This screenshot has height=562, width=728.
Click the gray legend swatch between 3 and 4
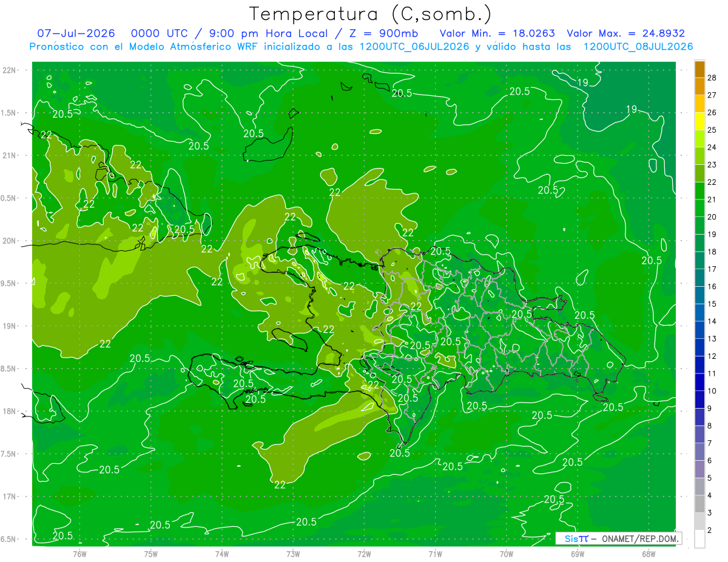(699, 504)
